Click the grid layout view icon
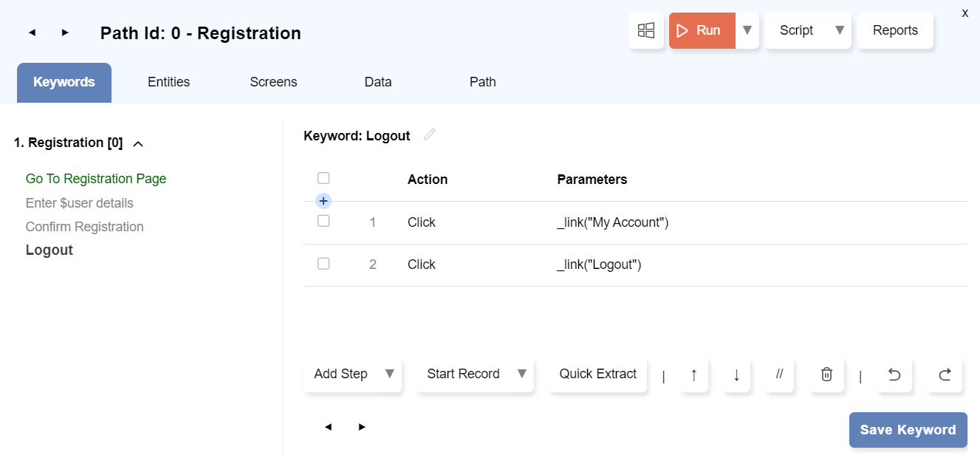 point(646,30)
